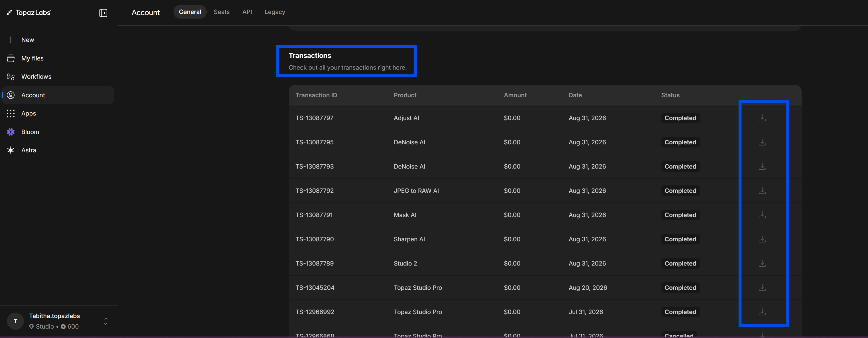868x338 pixels.
Task: Go to My files
Action: [32, 58]
